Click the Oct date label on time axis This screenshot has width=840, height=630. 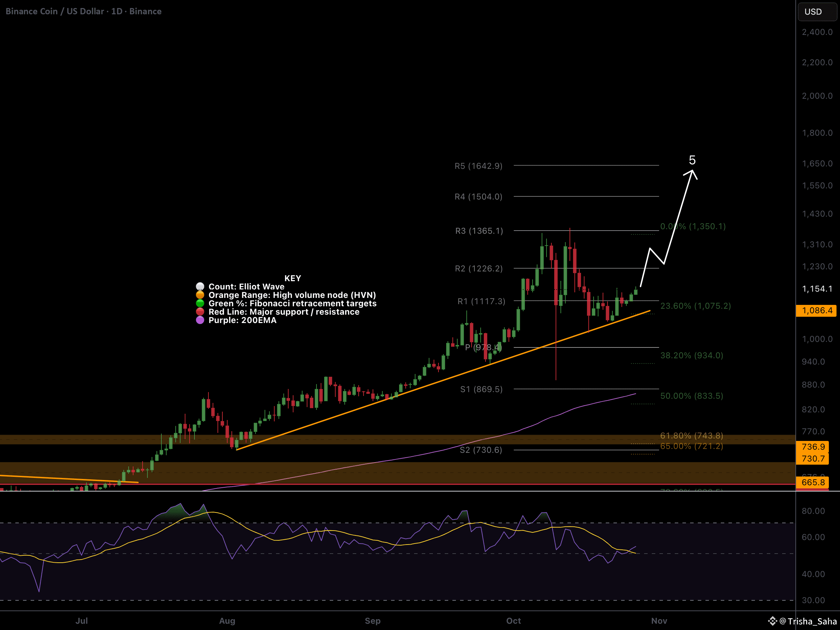pyautogui.click(x=513, y=621)
